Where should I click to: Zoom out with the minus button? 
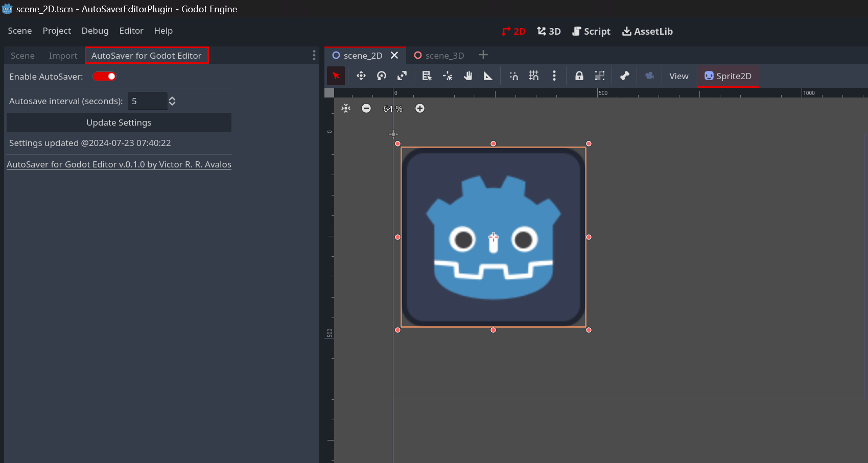[x=366, y=108]
